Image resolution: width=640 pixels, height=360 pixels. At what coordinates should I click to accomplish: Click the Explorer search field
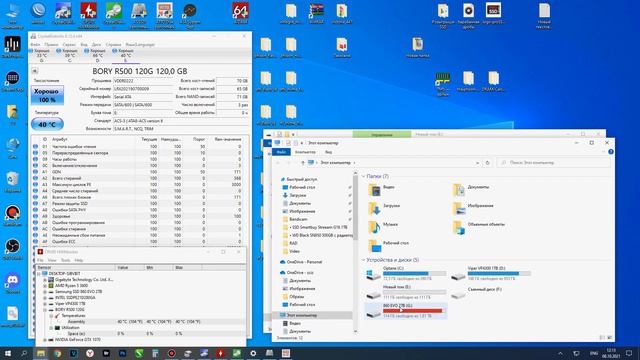click(554, 162)
